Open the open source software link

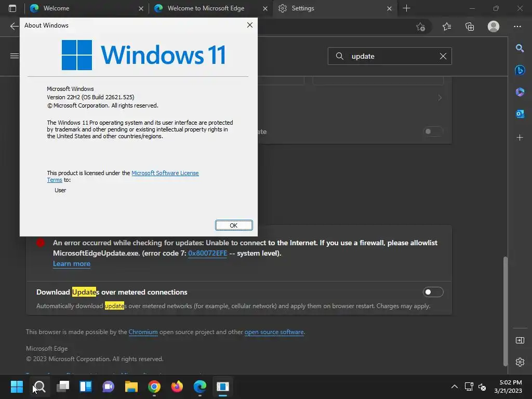pos(274,332)
